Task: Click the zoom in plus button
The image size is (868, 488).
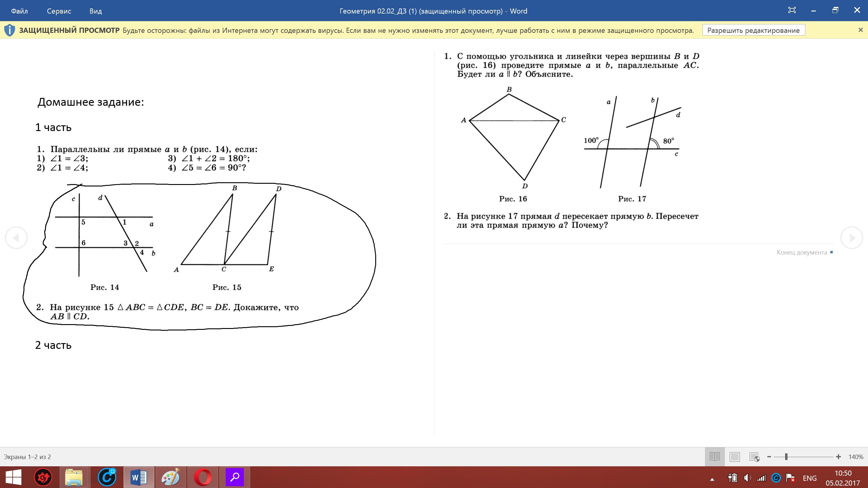Action: tap(838, 457)
